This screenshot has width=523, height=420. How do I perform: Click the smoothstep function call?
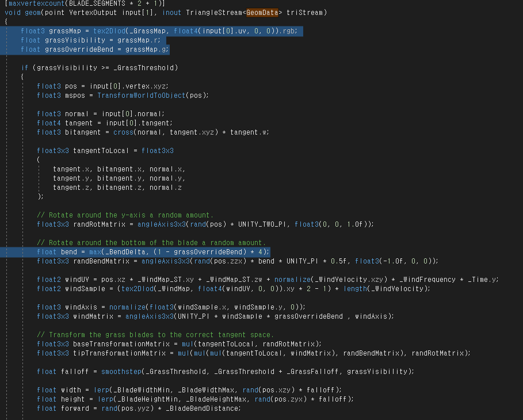click(x=118, y=372)
